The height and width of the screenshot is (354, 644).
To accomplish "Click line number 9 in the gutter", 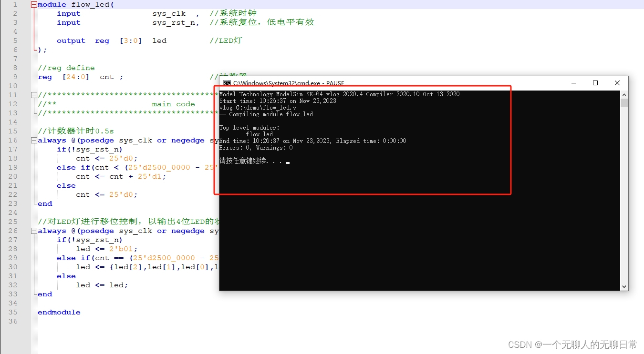I will (x=15, y=77).
